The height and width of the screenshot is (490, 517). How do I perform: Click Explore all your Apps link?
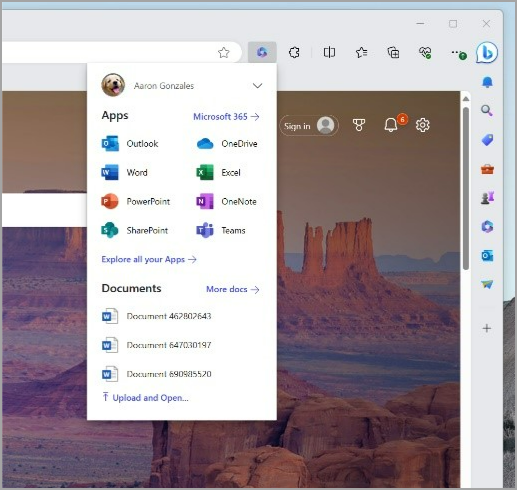click(x=149, y=259)
